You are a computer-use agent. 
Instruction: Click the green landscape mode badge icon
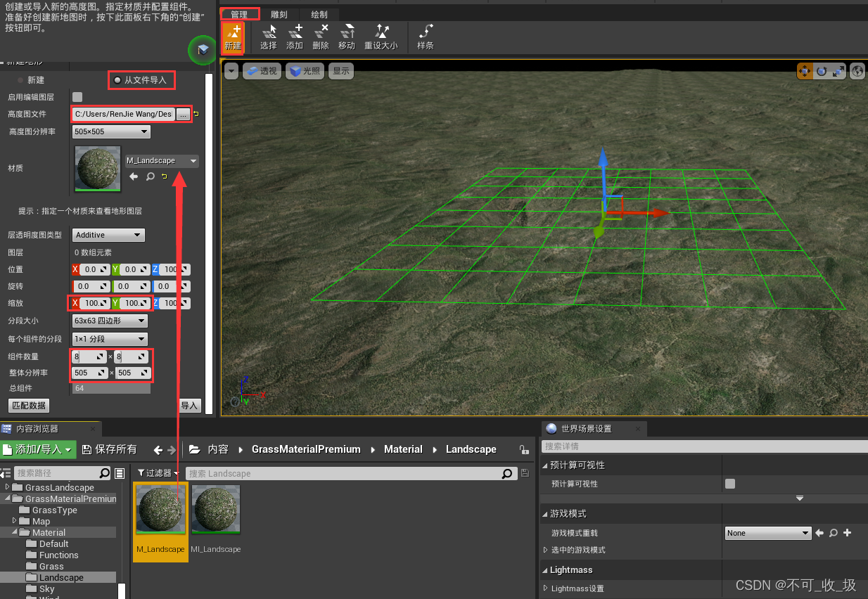[x=203, y=50]
